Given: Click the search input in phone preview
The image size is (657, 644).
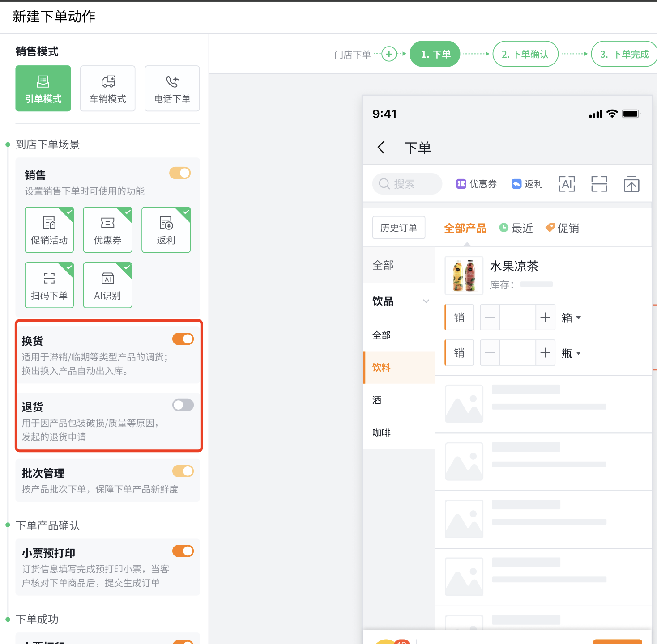Looking at the screenshot, I should point(406,183).
